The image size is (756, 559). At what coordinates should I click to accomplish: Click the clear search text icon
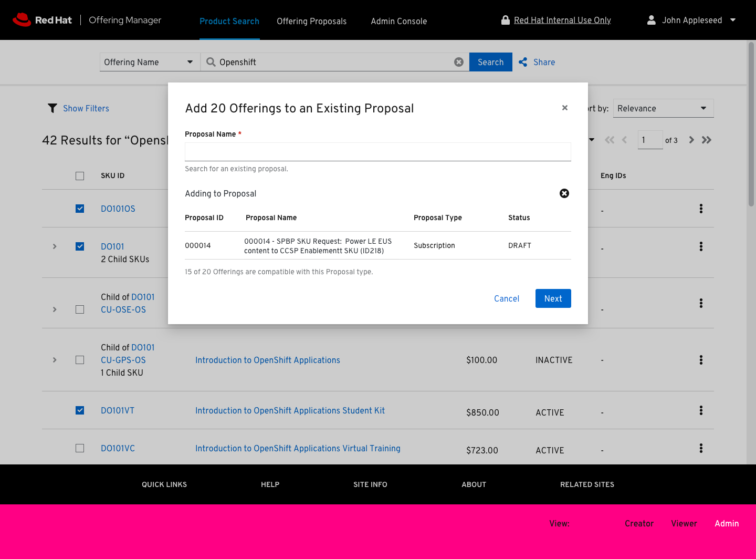(x=459, y=62)
